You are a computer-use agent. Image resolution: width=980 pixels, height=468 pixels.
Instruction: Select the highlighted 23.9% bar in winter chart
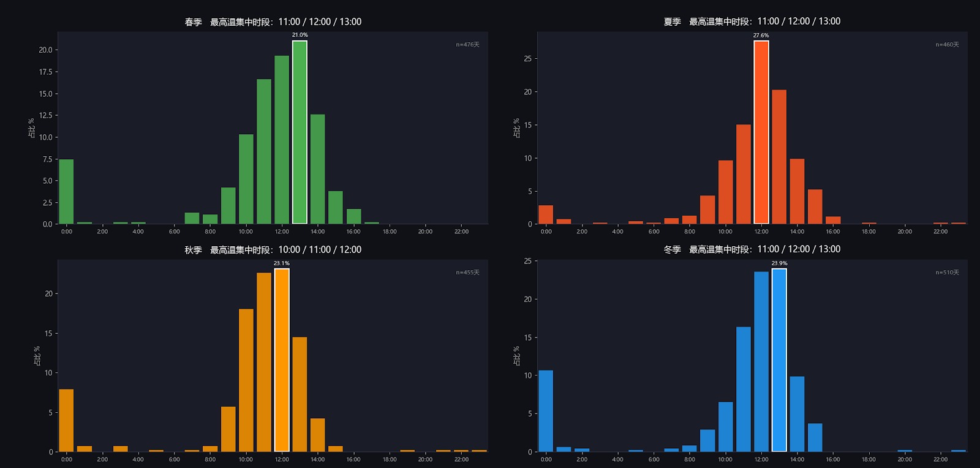coord(779,360)
